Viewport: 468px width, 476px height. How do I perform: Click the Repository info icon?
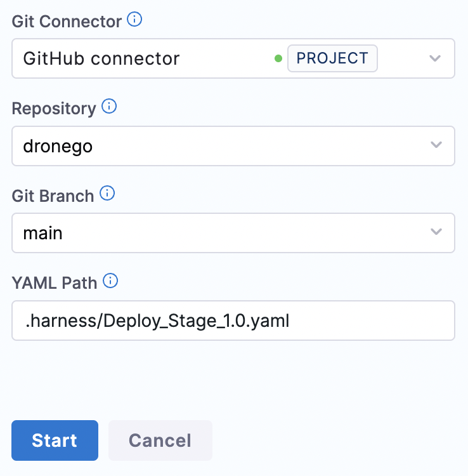(109, 106)
